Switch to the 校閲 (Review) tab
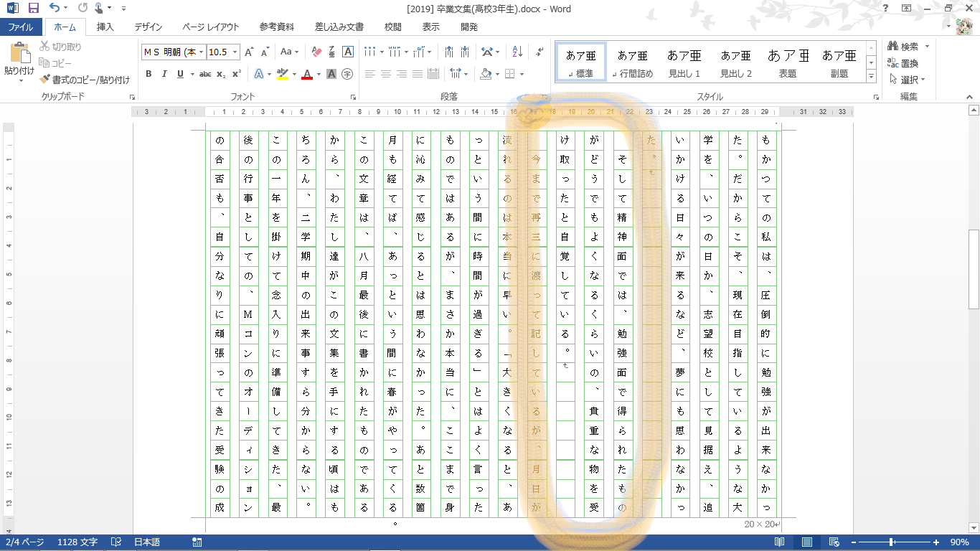This screenshot has width=980, height=551. (x=393, y=27)
